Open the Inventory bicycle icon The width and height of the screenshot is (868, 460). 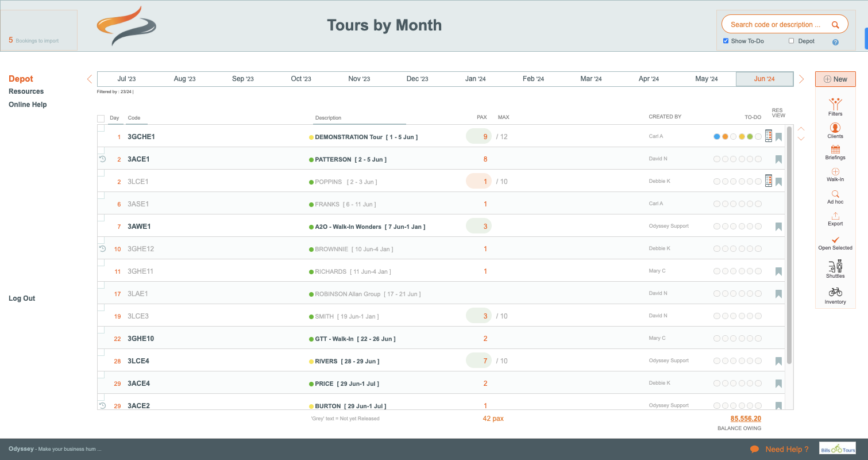click(x=835, y=292)
